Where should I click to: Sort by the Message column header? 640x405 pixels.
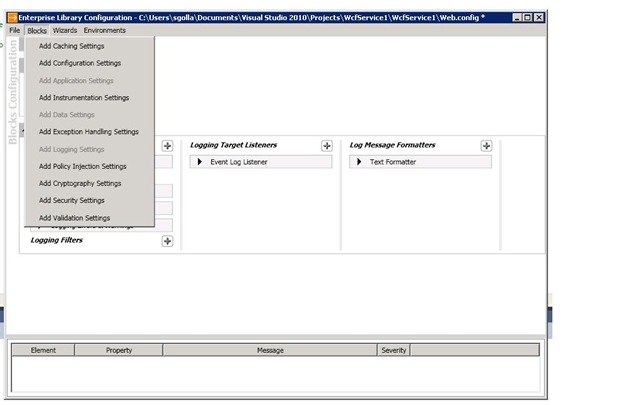[x=270, y=350]
